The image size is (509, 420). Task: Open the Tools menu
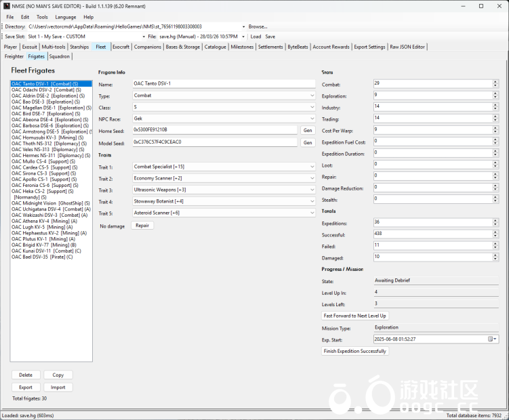[x=42, y=17]
